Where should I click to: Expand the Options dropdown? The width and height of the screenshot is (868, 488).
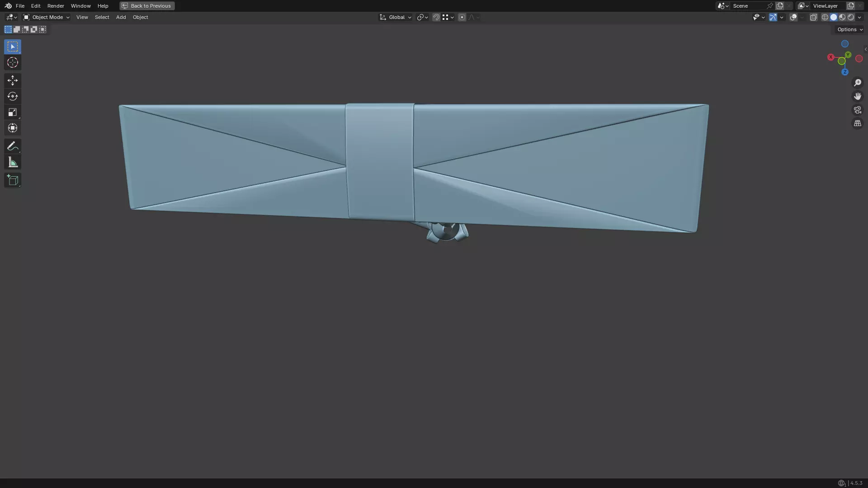(x=850, y=29)
